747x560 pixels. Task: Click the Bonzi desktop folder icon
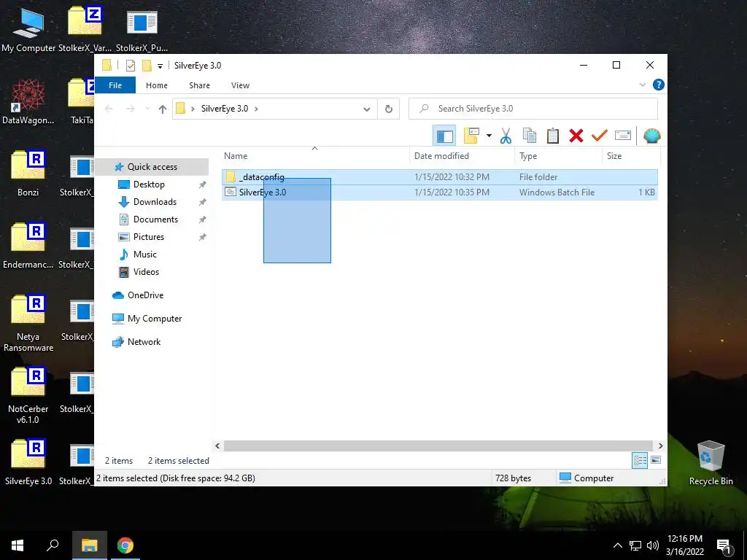[x=28, y=174]
